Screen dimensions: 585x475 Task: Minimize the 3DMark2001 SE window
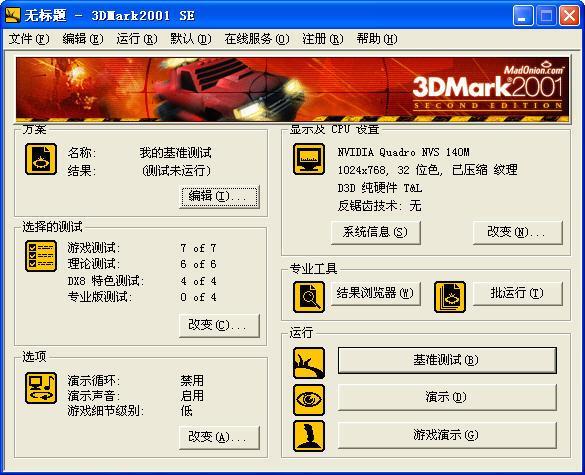[x=523, y=16]
